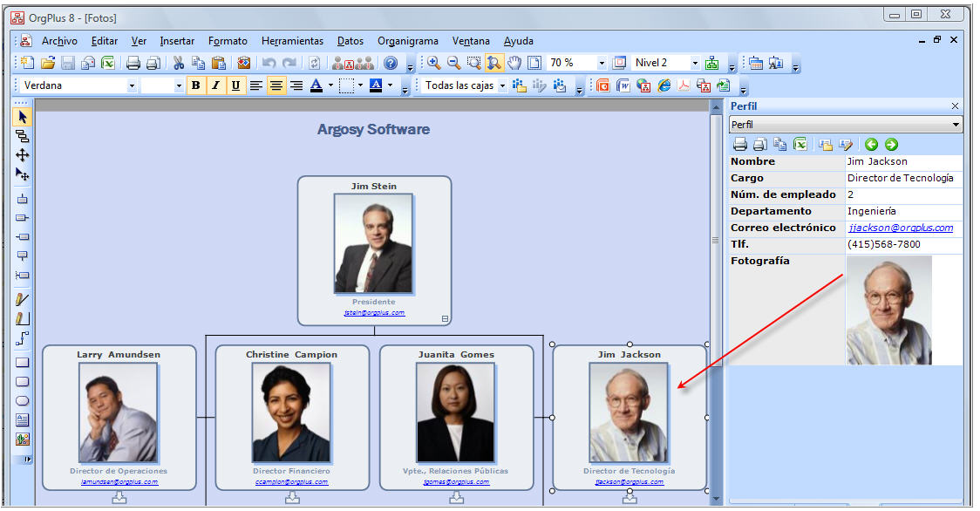Open the Archivo menu
980x511 pixels.
click(x=59, y=41)
